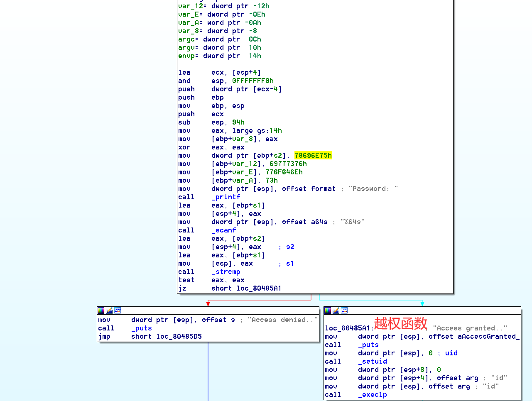Image resolution: width=532 pixels, height=401 pixels.
Task: Click the mov ebp, esp instruction
Action: click(x=211, y=106)
